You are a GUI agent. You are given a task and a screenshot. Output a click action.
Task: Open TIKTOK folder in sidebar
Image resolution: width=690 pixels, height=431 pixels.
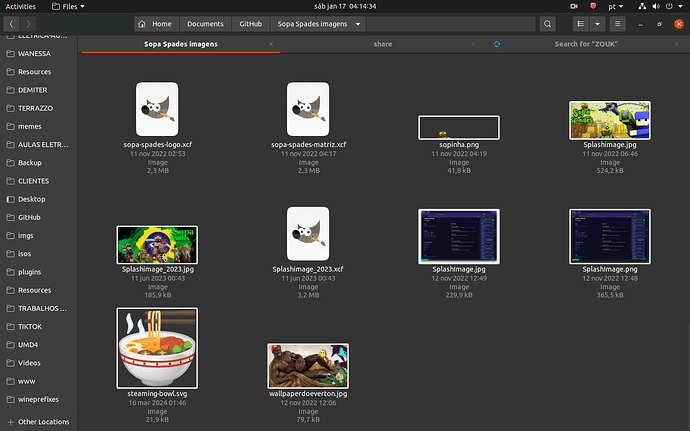click(x=39, y=327)
